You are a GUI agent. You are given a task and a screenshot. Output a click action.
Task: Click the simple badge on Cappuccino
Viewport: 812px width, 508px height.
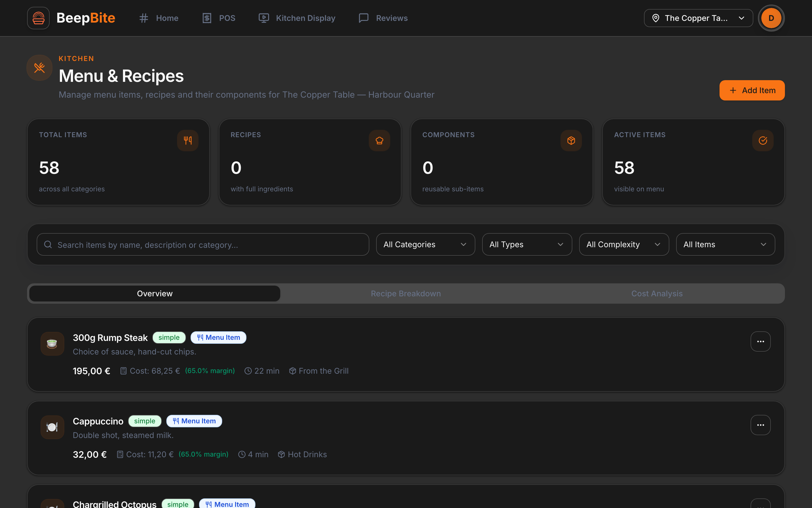(145, 421)
